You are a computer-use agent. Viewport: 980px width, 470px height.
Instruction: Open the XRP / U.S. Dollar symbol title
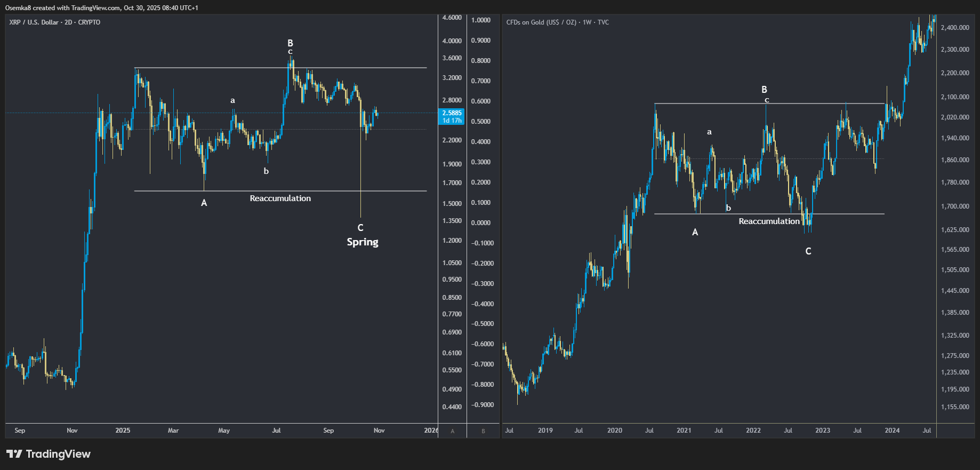point(54,22)
